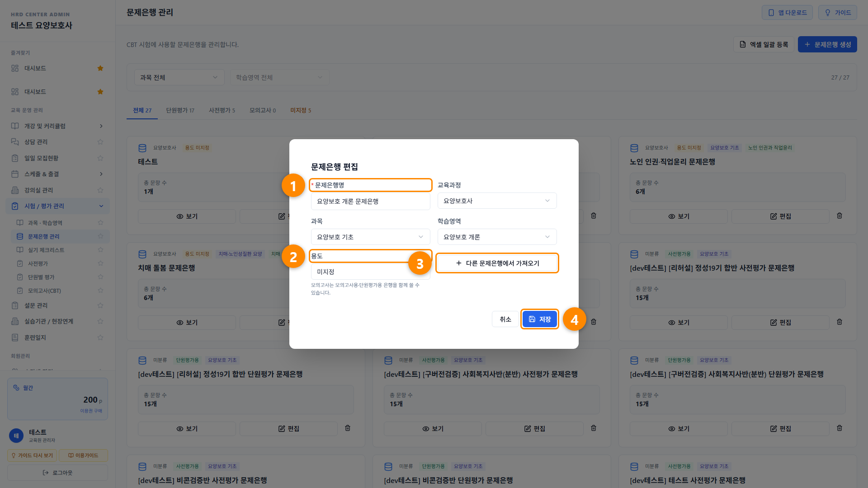The image size is (868, 488).
Task: Toggle favorite star for 사전평가 submenu
Action: (100, 263)
